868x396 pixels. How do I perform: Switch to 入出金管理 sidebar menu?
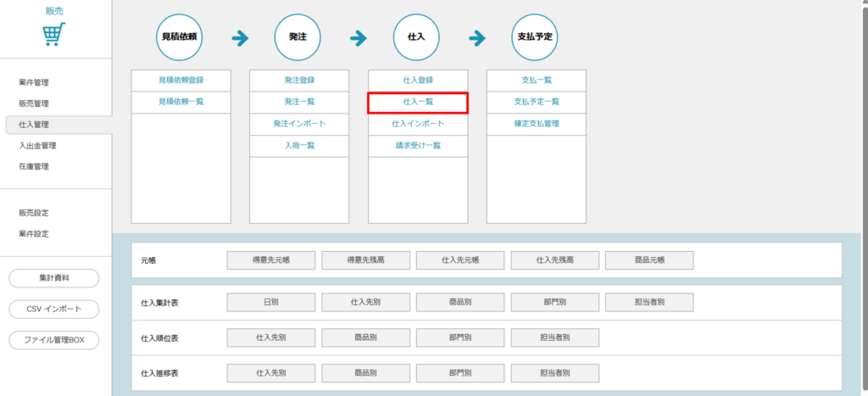(x=37, y=146)
